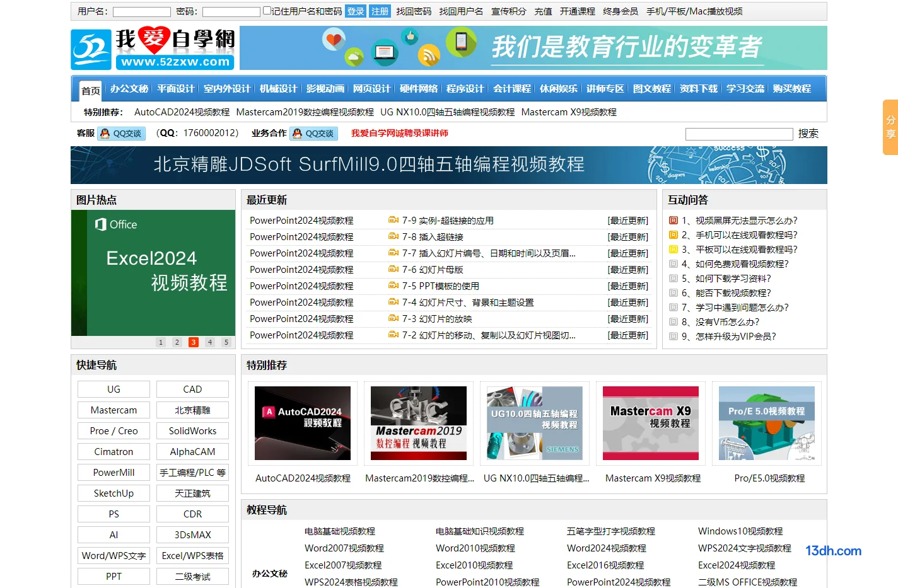The image size is (898, 588).
Task: Open Windows10视频教程 in tutorial navigation
Action: point(740,531)
